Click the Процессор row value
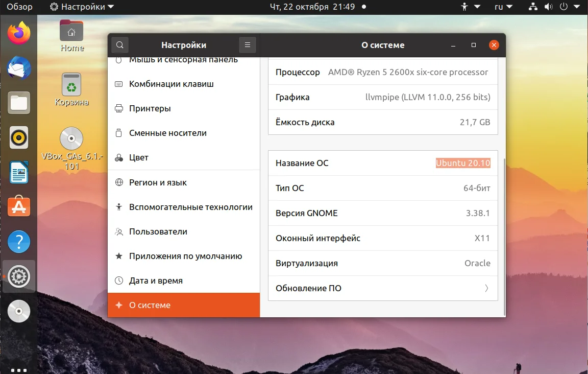 pos(408,72)
